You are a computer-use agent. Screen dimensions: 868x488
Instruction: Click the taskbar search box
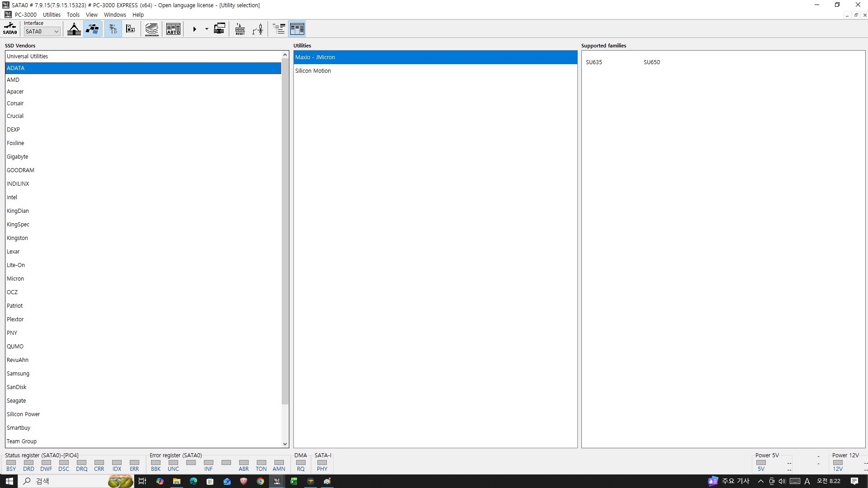76,481
